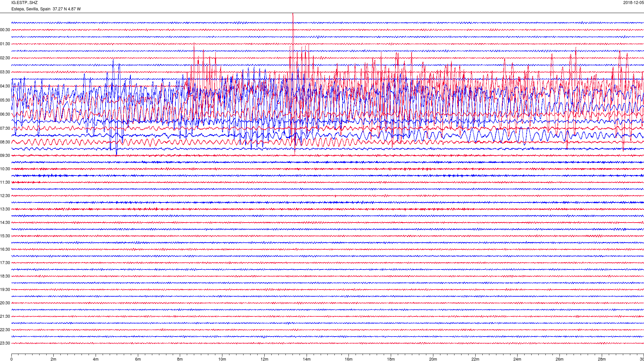The width and height of the screenshot is (644, 362).
Task: Select the 02:30 time label
Action: (x=5, y=58)
